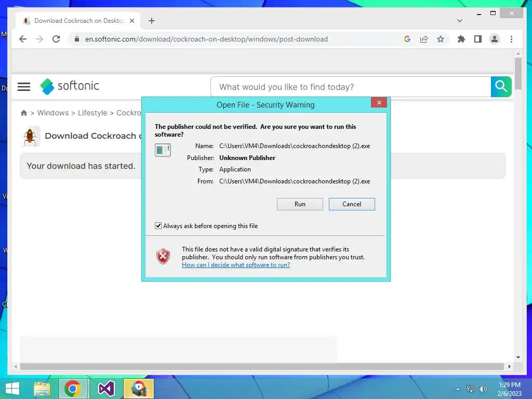Click the browser forward arrow
Screen dimensions: 532x399
coord(39,39)
